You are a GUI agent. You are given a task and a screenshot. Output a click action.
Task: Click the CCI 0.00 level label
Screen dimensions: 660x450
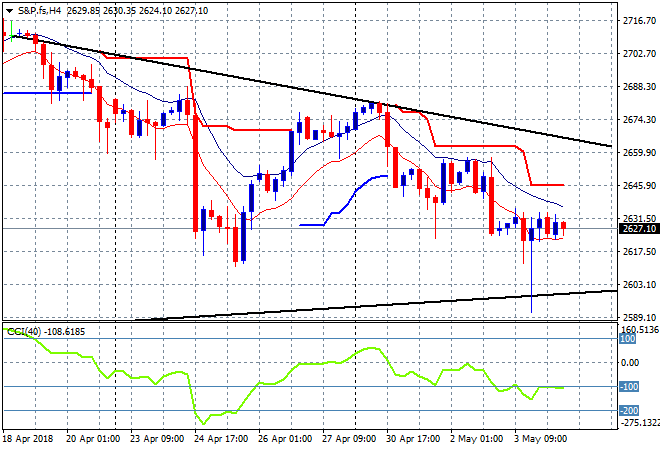[630, 362]
